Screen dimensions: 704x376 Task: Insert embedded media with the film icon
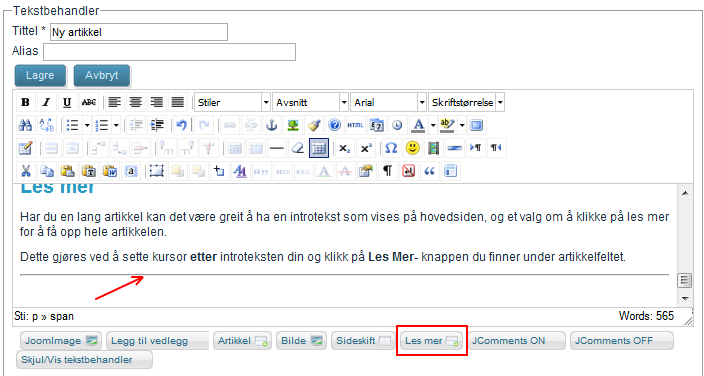click(433, 148)
